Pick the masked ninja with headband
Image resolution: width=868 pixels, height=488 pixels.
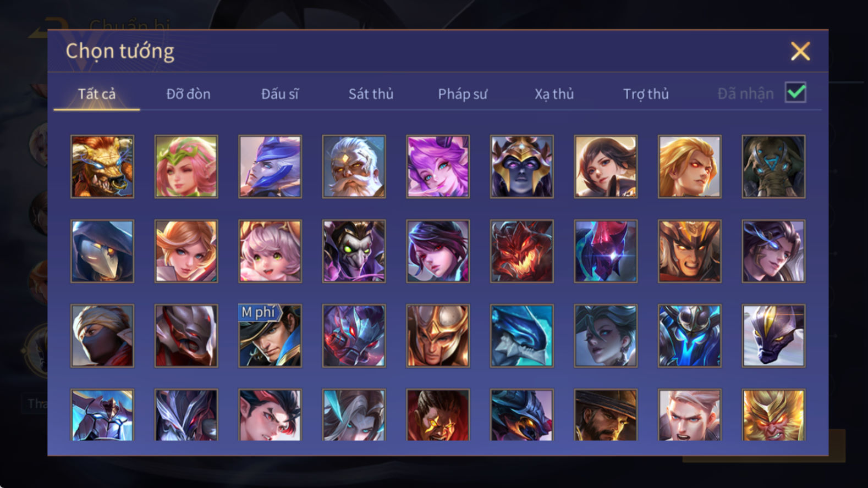[x=102, y=336]
